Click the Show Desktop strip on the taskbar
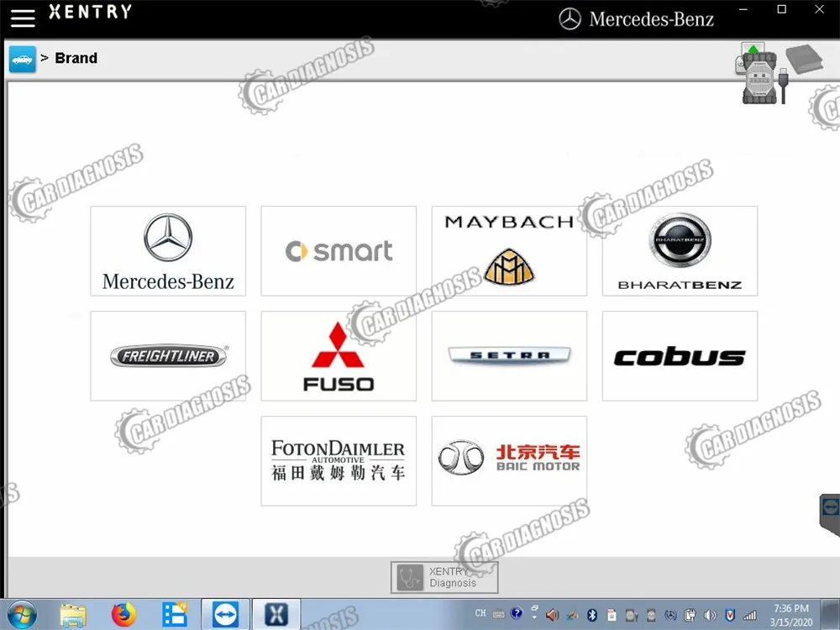The height and width of the screenshot is (630, 840). [x=831, y=615]
